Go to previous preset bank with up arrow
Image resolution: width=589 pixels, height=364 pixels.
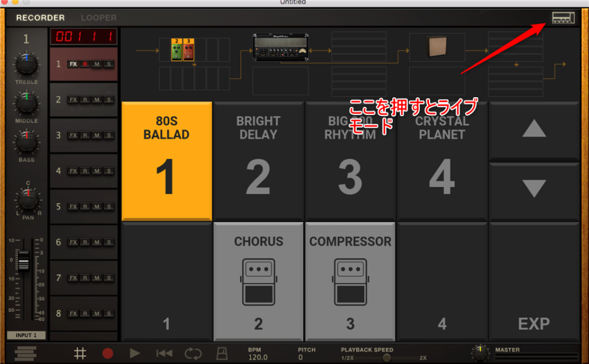click(x=534, y=129)
